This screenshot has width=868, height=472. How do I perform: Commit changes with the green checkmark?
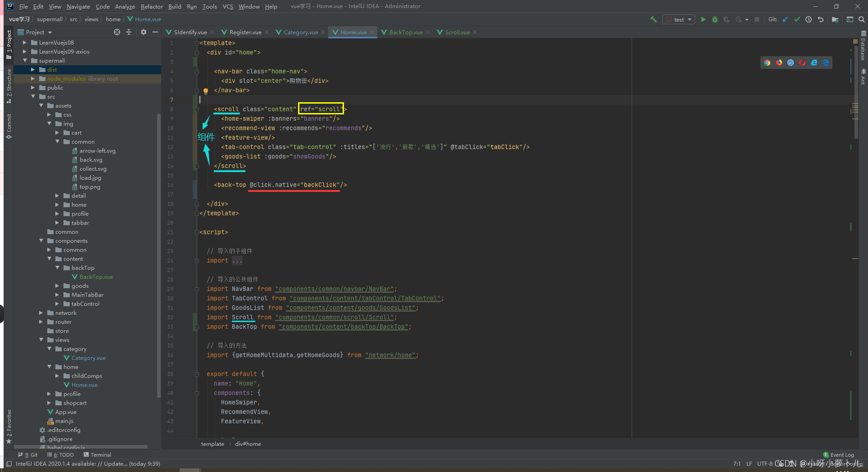click(x=797, y=19)
